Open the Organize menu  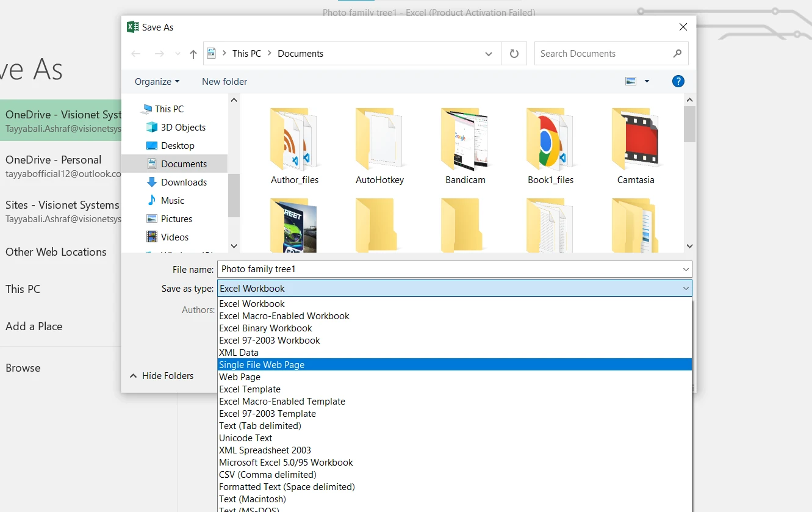pos(157,81)
